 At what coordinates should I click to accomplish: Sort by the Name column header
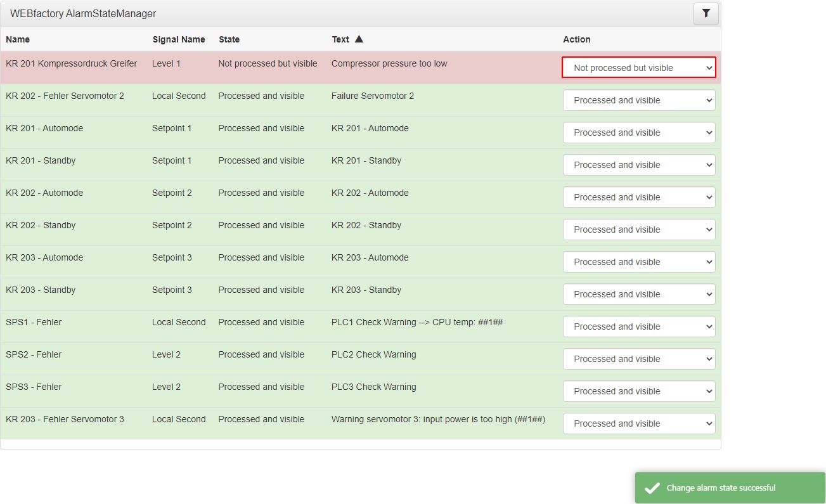click(x=18, y=39)
